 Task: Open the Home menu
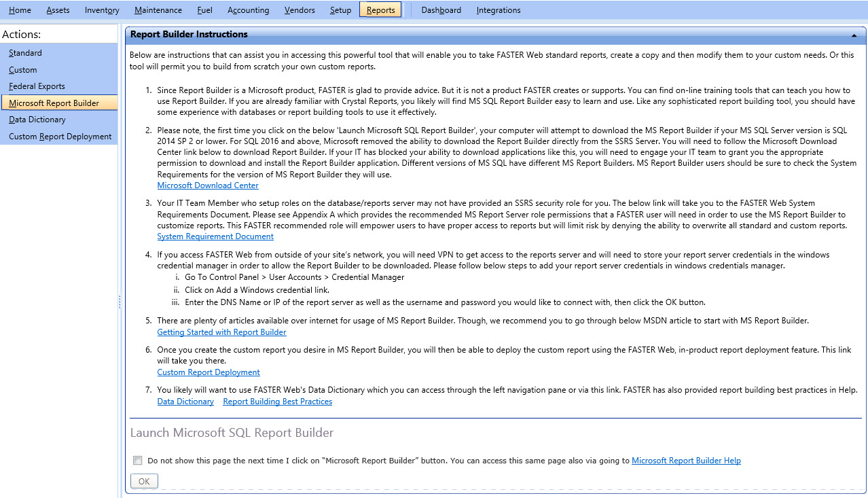coord(20,10)
